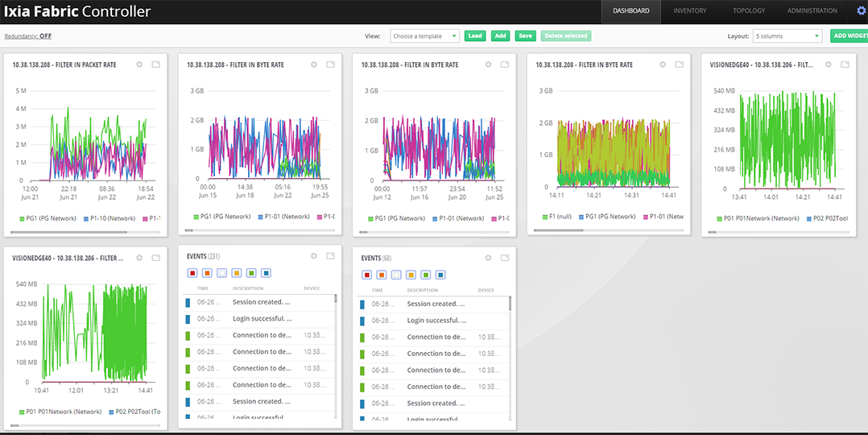Click the Load template button

(x=475, y=36)
